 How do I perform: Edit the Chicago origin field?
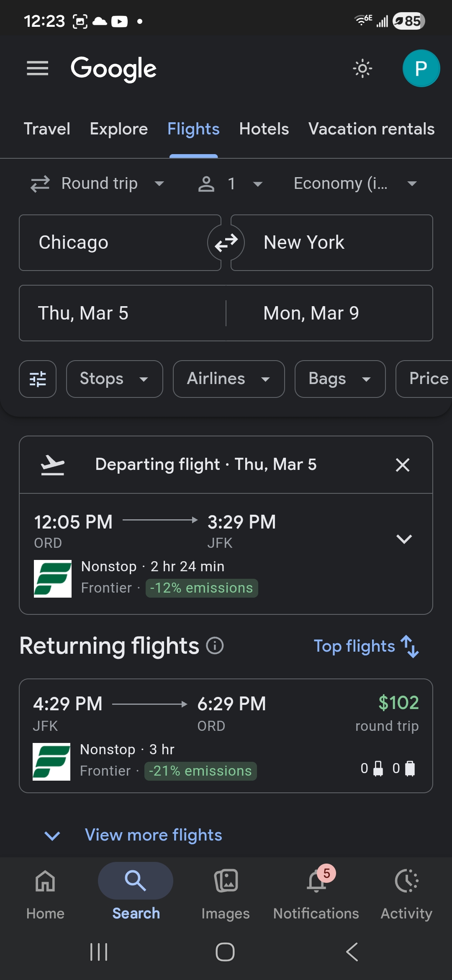point(120,242)
